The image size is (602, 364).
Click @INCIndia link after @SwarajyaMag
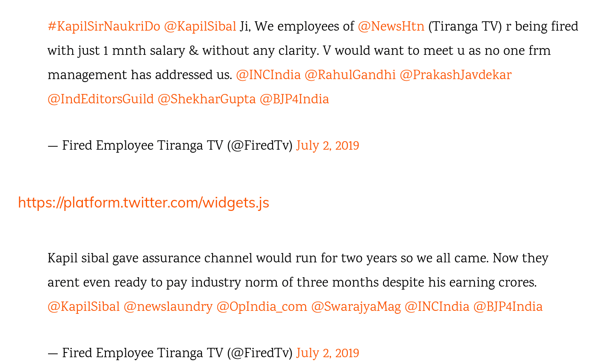(437, 307)
